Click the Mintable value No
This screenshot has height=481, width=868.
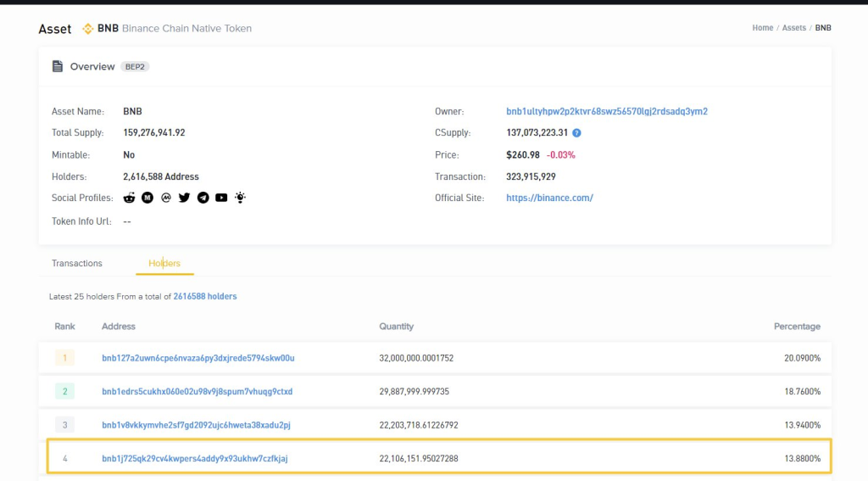click(x=129, y=155)
